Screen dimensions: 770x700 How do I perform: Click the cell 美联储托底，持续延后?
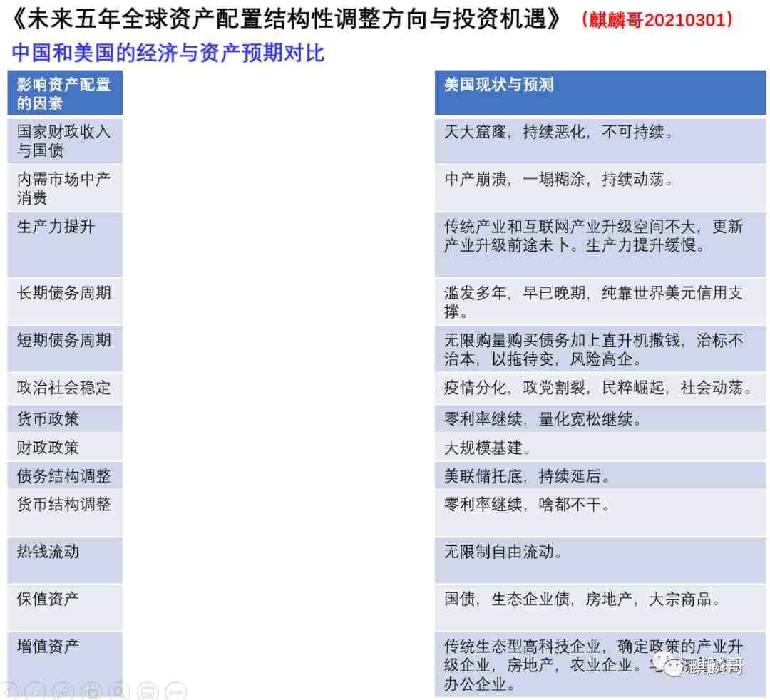point(600,475)
